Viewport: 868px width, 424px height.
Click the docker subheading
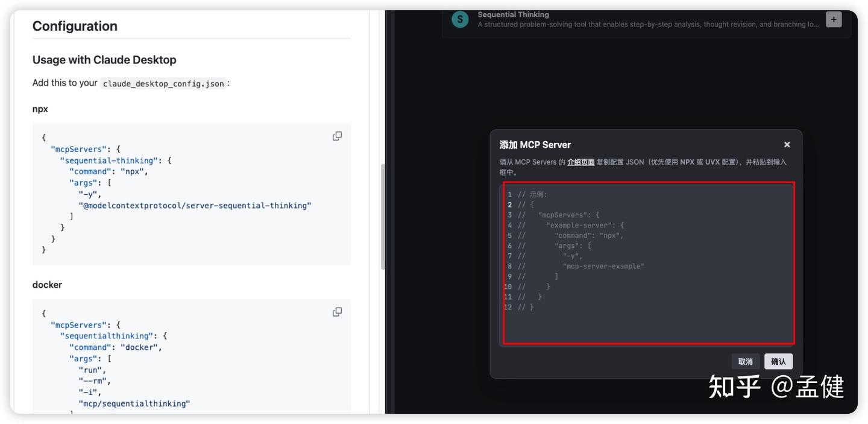click(x=47, y=285)
